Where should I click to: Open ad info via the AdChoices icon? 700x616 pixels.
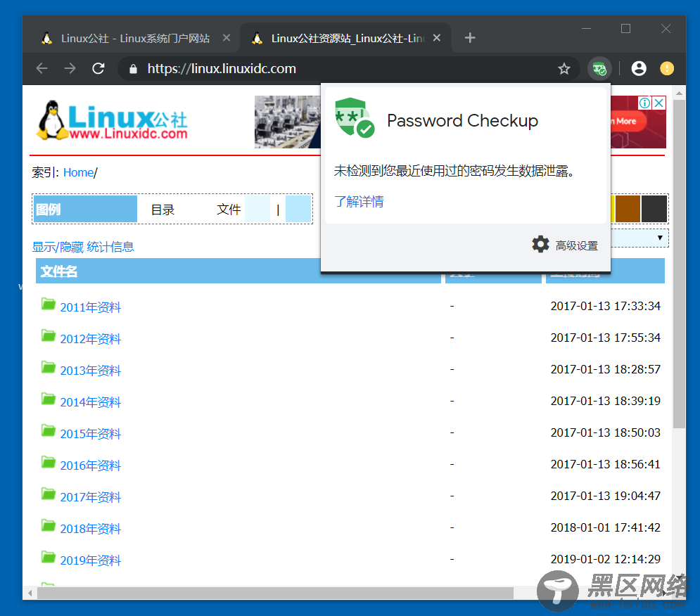click(x=644, y=103)
